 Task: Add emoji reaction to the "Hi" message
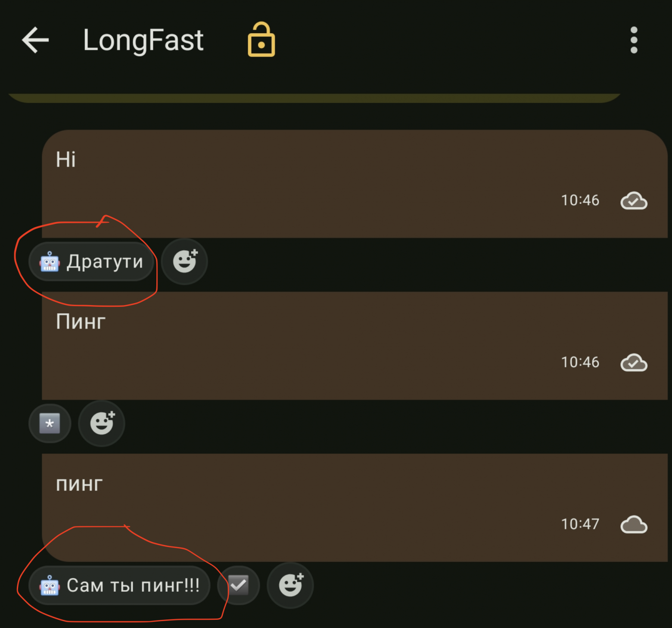[185, 261]
